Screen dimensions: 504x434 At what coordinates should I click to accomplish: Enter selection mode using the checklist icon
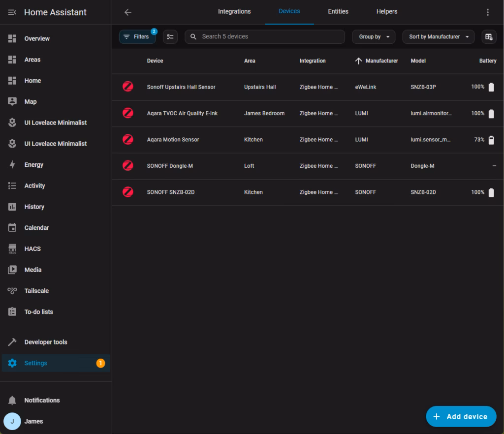[x=170, y=37]
